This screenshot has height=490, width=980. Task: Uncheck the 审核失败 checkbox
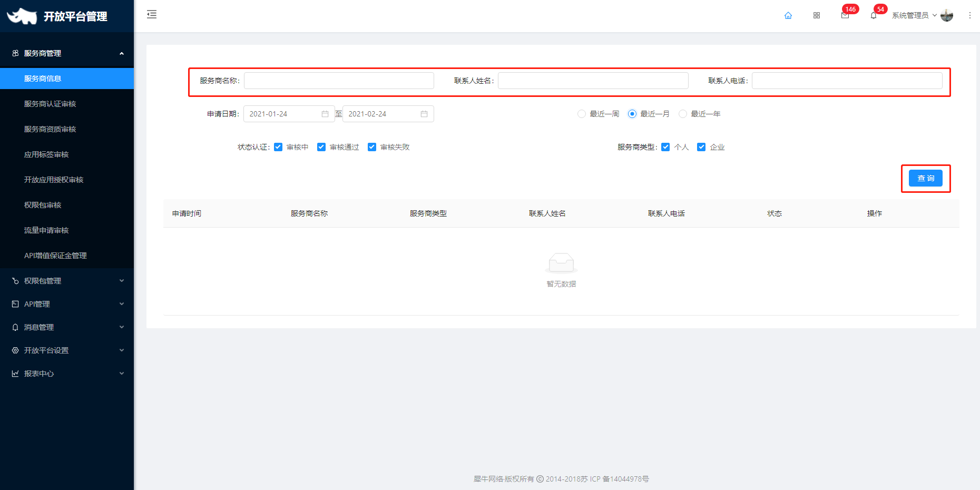372,147
